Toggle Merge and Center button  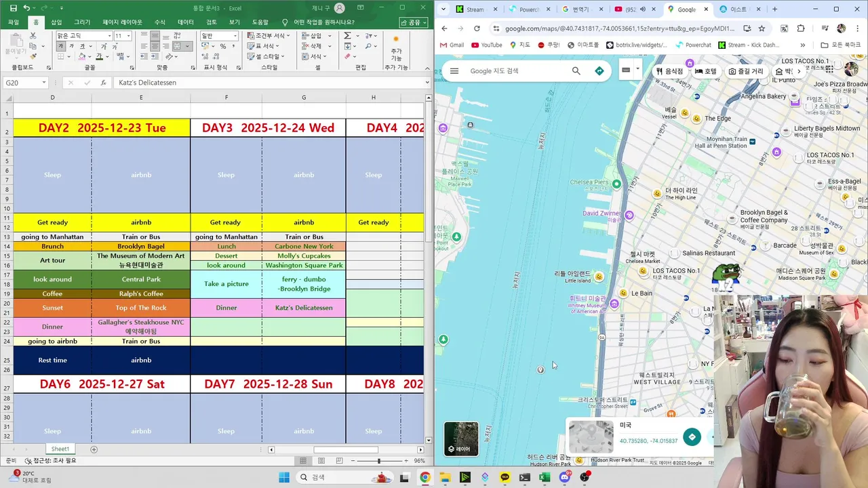pyautogui.click(x=177, y=46)
